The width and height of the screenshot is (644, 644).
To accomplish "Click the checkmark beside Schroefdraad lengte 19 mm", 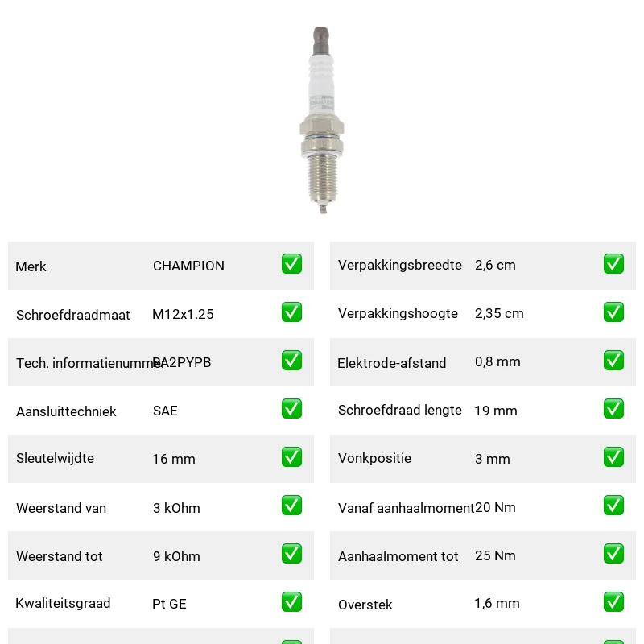I will (x=613, y=409).
